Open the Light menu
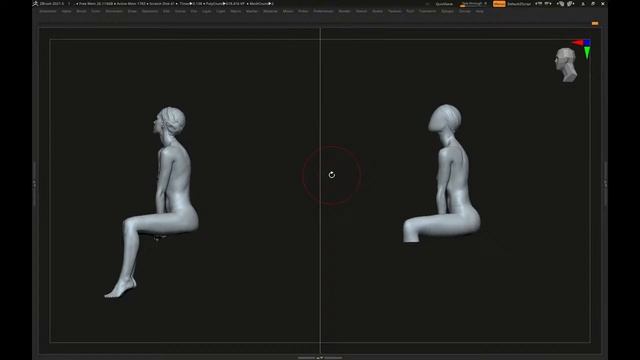 pyautogui.click(x=221, y=11)
